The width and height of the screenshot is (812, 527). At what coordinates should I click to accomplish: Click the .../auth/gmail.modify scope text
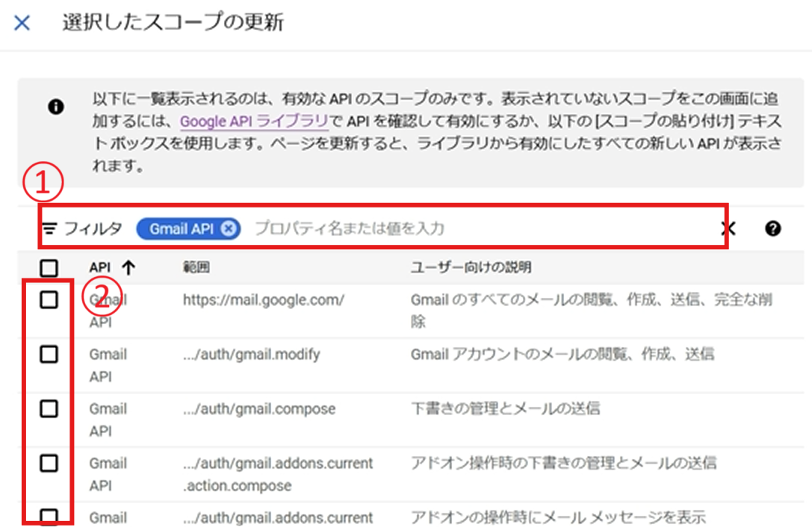point(251,355)
